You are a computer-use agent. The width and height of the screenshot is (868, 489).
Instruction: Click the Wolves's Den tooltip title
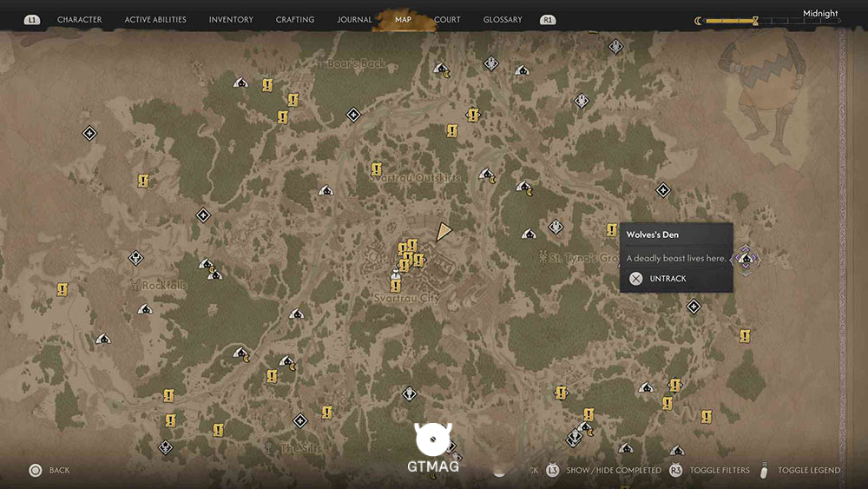tap(652, 235)
